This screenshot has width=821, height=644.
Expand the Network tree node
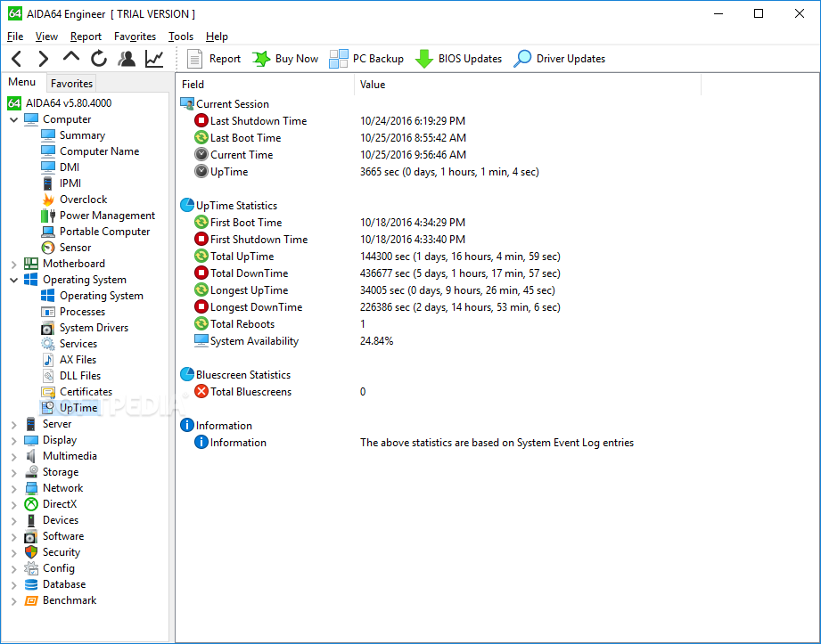coord(14,489)
